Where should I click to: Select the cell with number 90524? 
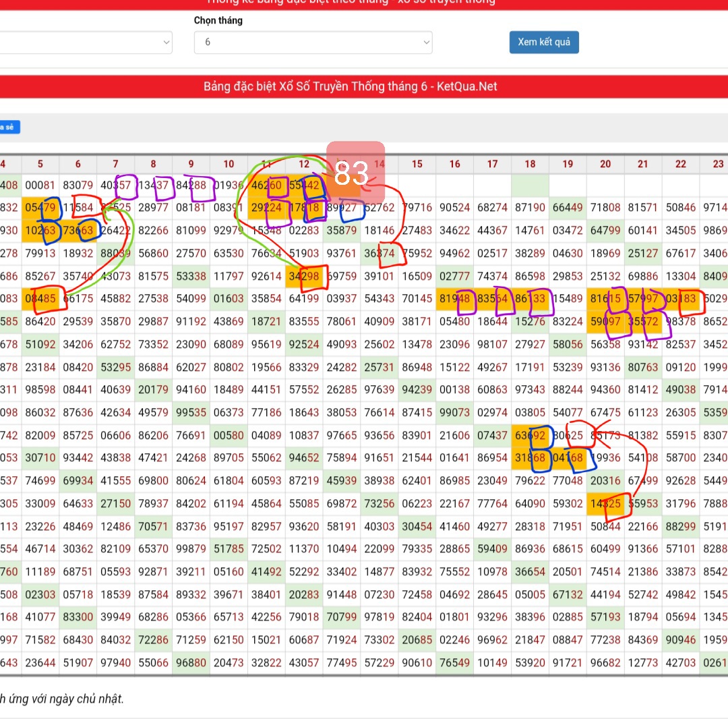454,208
